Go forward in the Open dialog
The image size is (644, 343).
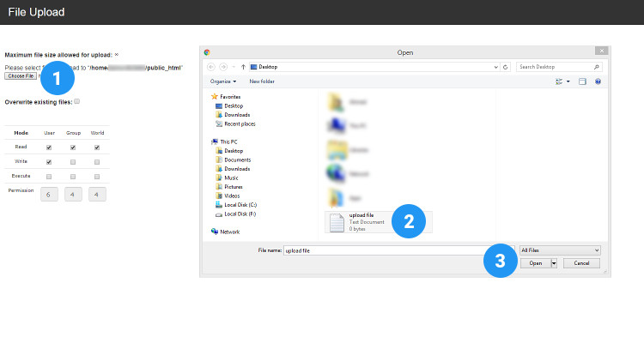[x=223, y=67]
